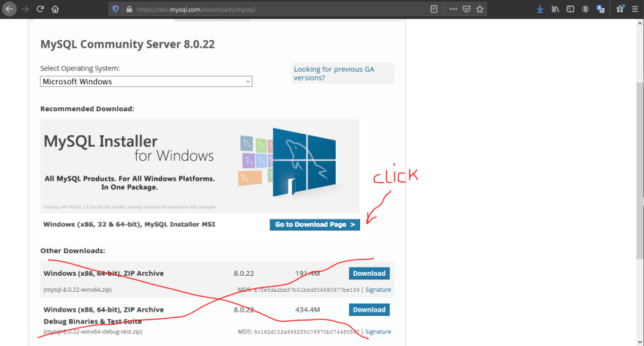Open tracking protection shield info
The height and width of the screenshot is (346, 644).
(116, 9)
